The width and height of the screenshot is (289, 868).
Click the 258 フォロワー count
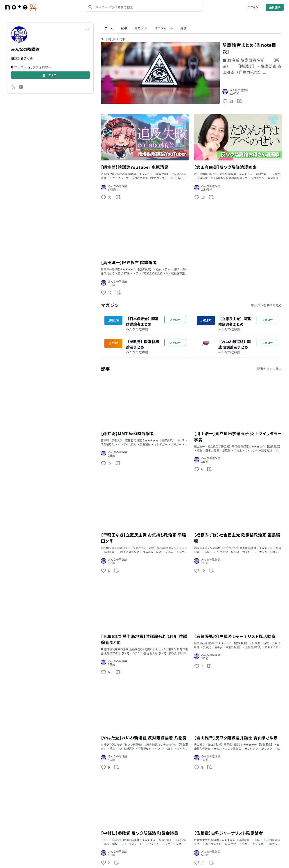(40, 67)
